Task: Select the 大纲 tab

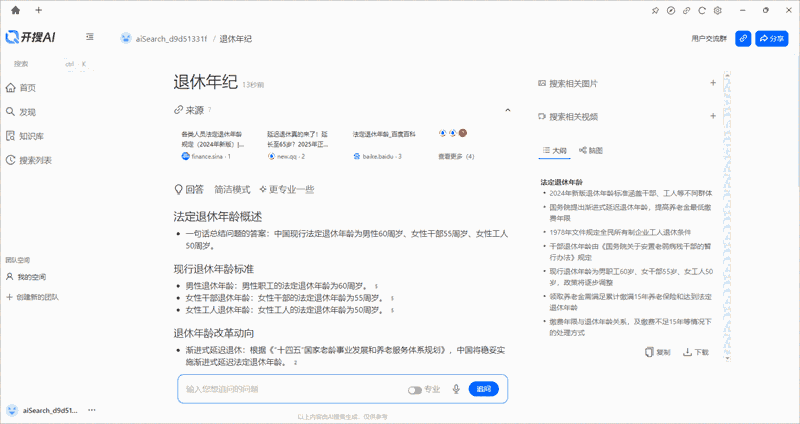Action: point(554,151)
